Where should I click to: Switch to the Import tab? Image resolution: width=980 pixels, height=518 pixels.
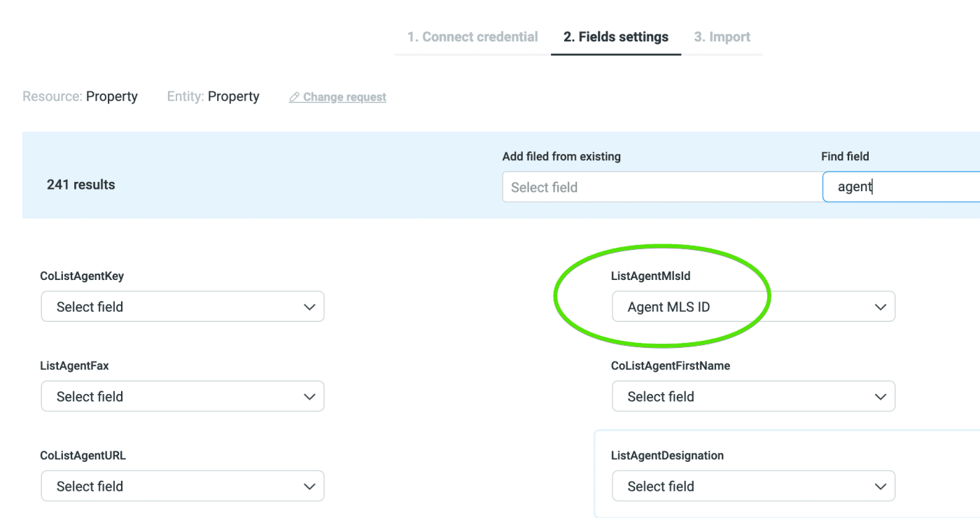(x=722, y=36)
